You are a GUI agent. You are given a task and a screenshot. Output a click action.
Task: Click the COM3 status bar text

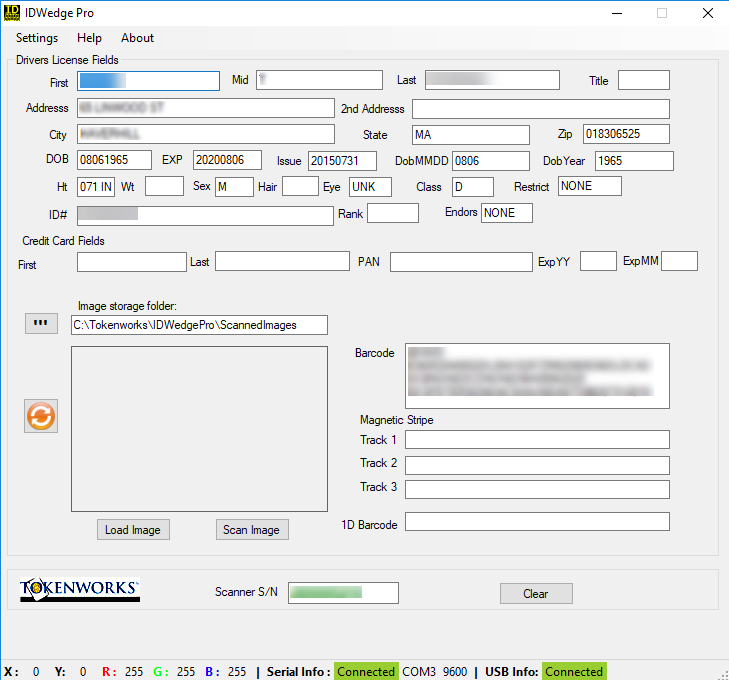point(419,672)
